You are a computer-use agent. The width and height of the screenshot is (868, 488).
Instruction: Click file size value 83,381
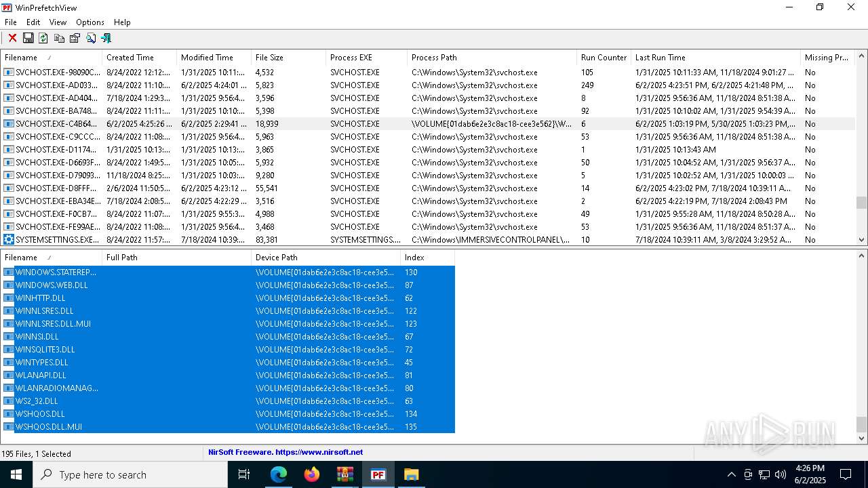[267, 240]
